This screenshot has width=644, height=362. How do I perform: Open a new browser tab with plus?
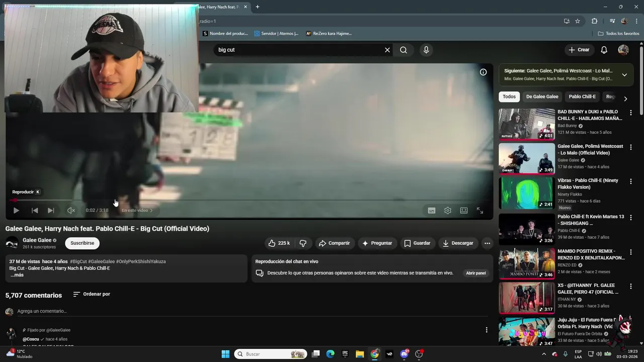tap(258, 7)
